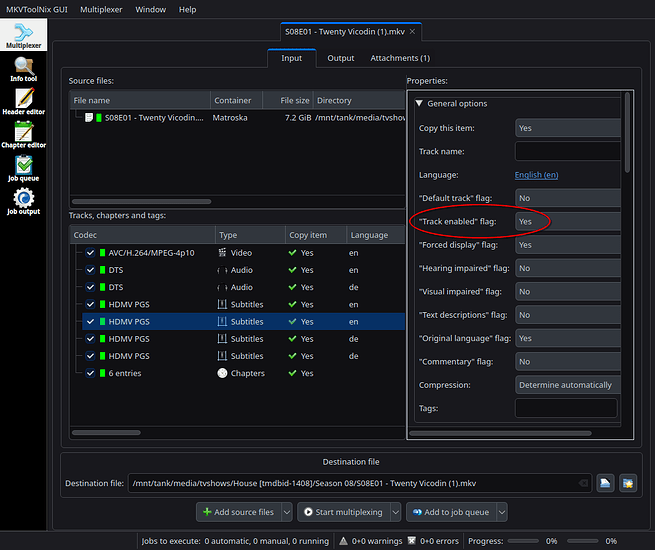The image size is (655, 550).
Task: Click the Tags input field
Action: (x=566, y=408)
